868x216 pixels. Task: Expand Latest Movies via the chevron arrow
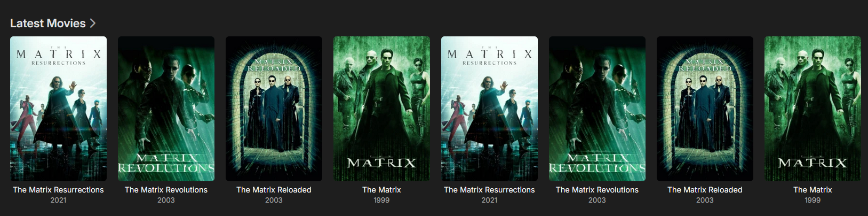(93, 23)
